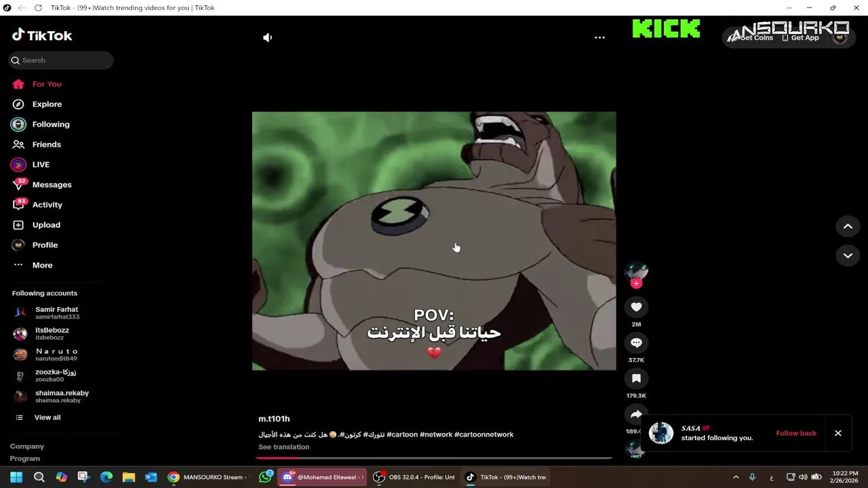Open the browser window's three-dot menu
The height and width of the screenshot is (488, 868).
pos(789,7)
